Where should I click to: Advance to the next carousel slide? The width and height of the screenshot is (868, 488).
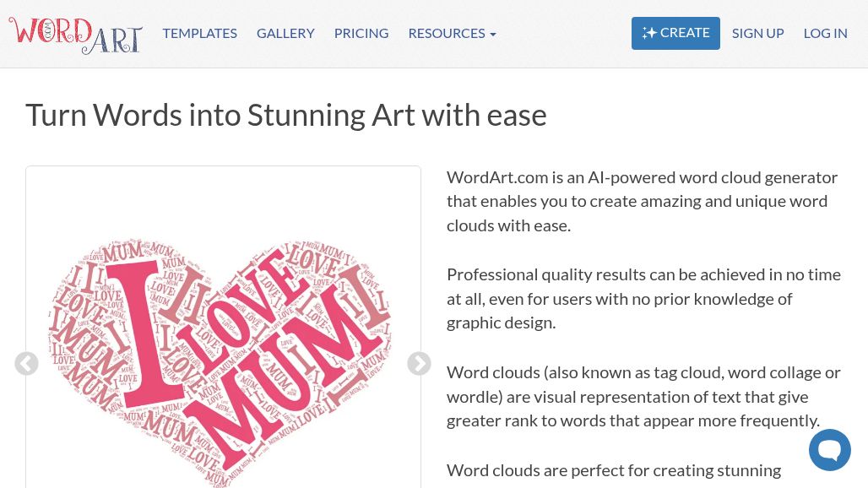419,364
